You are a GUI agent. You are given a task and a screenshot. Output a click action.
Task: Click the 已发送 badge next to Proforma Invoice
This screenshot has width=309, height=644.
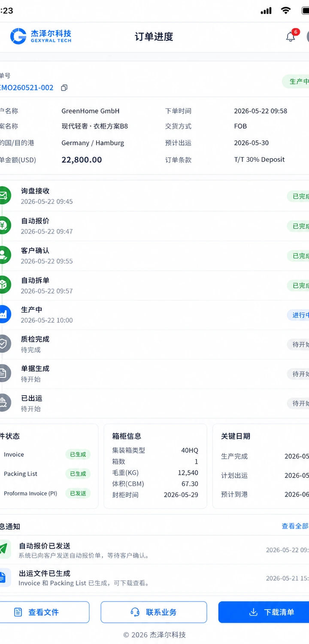pos(78,493)
